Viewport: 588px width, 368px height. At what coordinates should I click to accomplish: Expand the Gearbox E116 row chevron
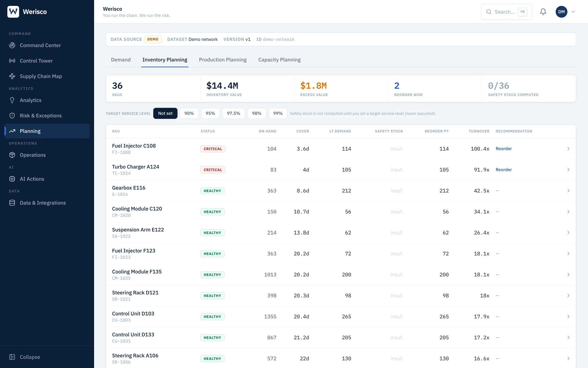click(x=568, y=191)
